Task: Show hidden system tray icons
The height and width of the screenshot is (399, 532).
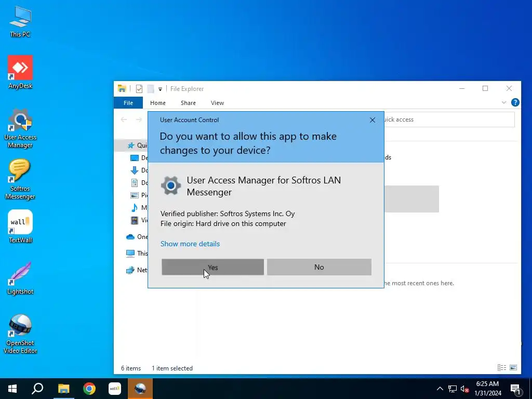Action: pos(440,389)
